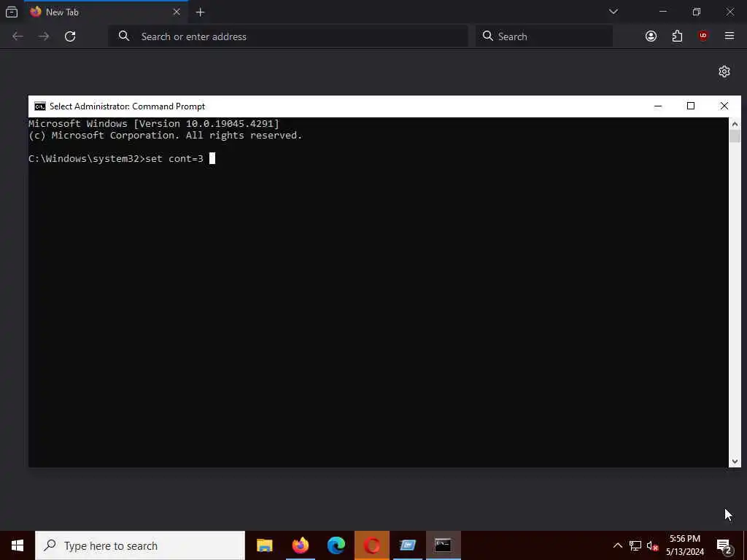The image size is (747, 560).
Task: Go forward with the forward arrow
Action: 44,36
